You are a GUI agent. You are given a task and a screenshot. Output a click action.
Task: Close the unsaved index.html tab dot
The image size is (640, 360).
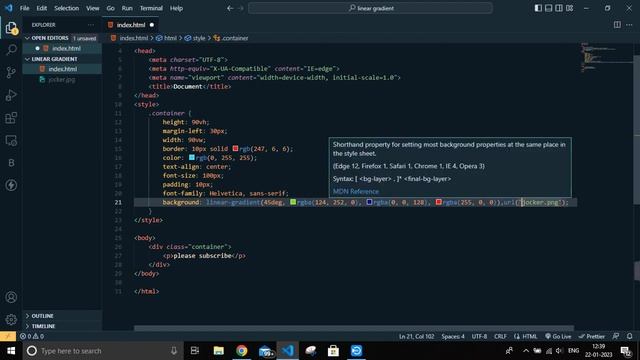[152, 25]
